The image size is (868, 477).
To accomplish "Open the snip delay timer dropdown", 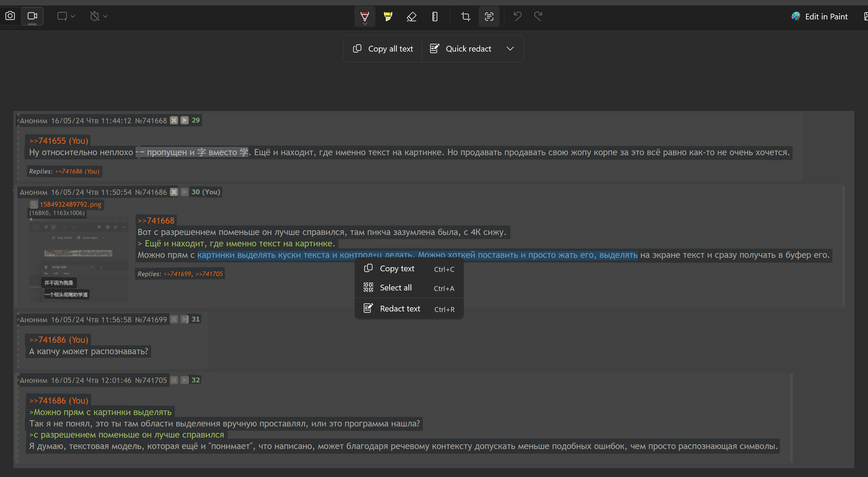I will (x=99, y=16).
